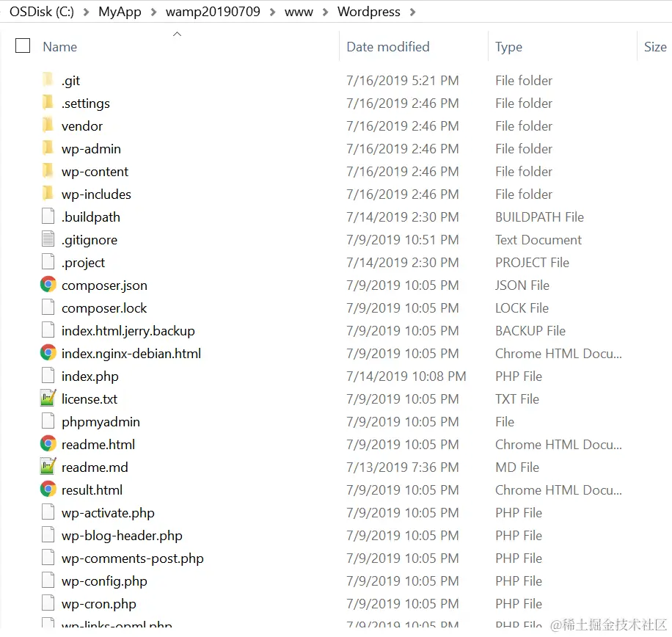The width and height of the screenshot is (672, 637).
Task: Go to OSDisk (C:) in breadcrumb
Action: [42, 12]
